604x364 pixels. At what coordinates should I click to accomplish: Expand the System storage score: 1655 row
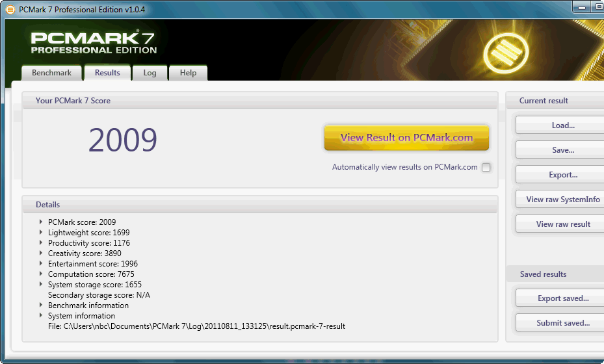click(40, 284)
